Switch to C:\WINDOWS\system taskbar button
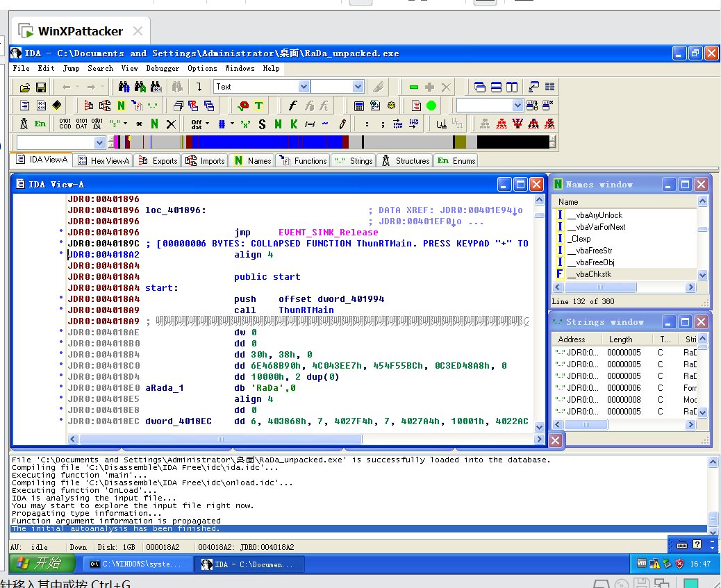This screenshot has height=588, width=721. pos(138,564)
